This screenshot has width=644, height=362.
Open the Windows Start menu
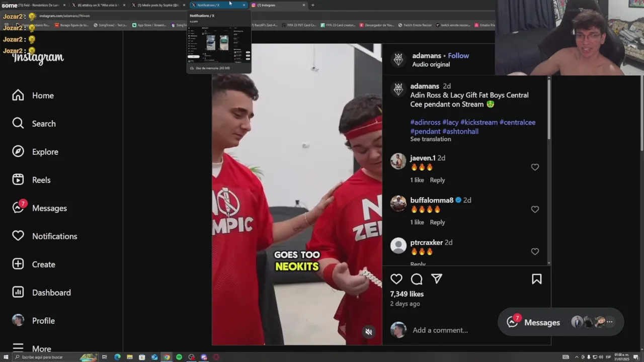click(6, 357)
